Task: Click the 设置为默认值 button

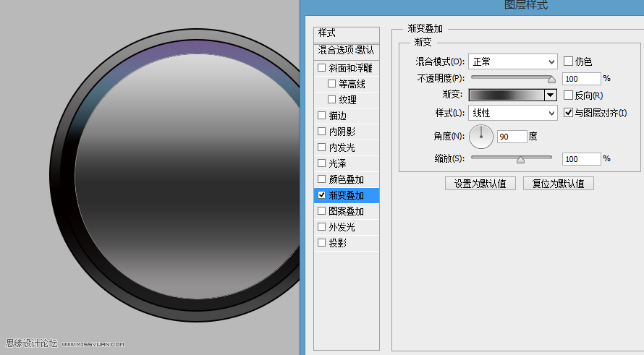Action: pyautogui.click(x=480, y=184)
